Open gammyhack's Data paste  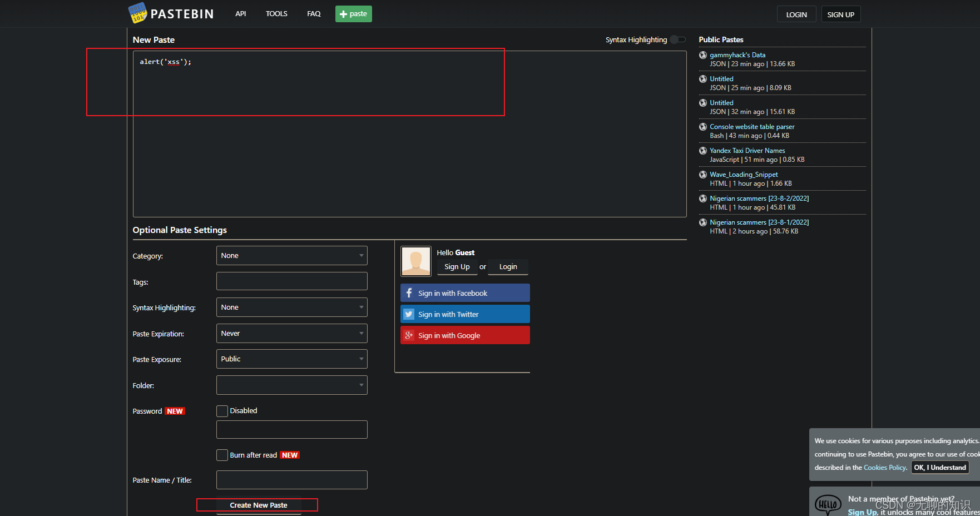(738, 55)
